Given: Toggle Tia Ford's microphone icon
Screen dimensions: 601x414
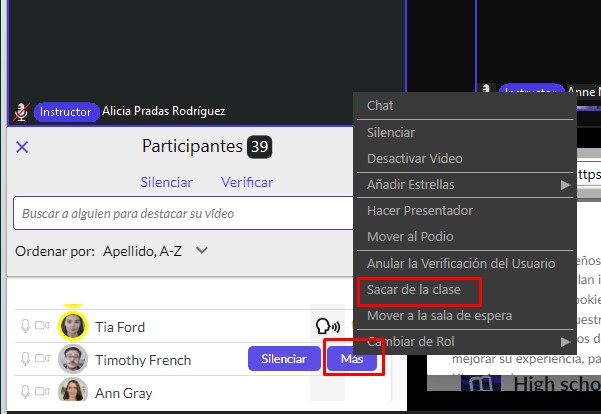Looking at the screenshot, I should 25,326.
